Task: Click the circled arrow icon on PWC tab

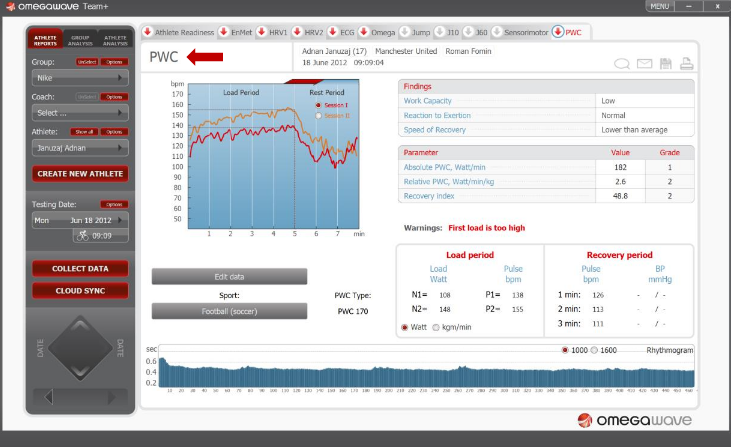Action: click(558, 32)
